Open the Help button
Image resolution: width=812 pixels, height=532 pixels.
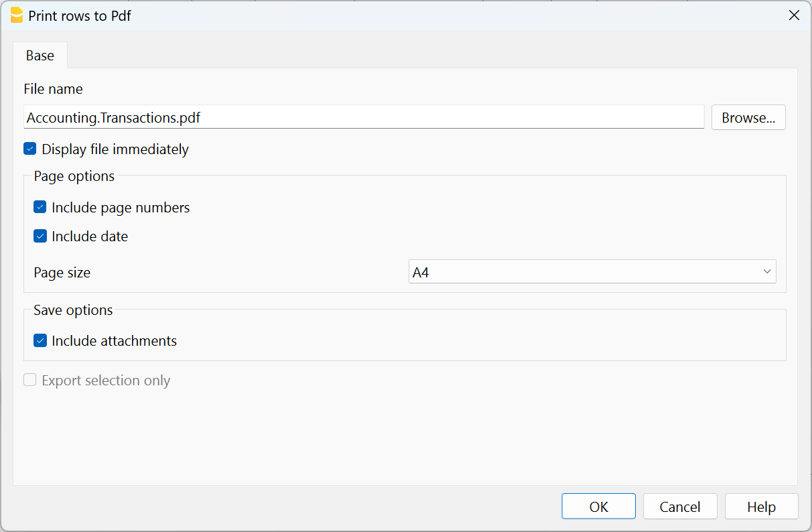coord(761,507)
